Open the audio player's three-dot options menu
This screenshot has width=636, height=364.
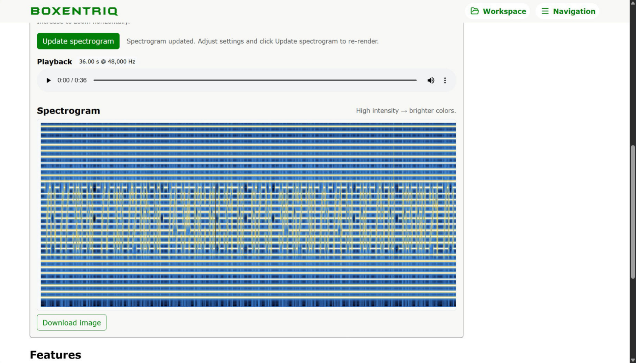point(445,80)
